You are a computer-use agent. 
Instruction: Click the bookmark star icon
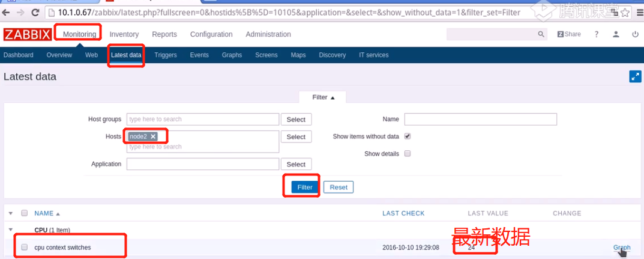(625, 13)
